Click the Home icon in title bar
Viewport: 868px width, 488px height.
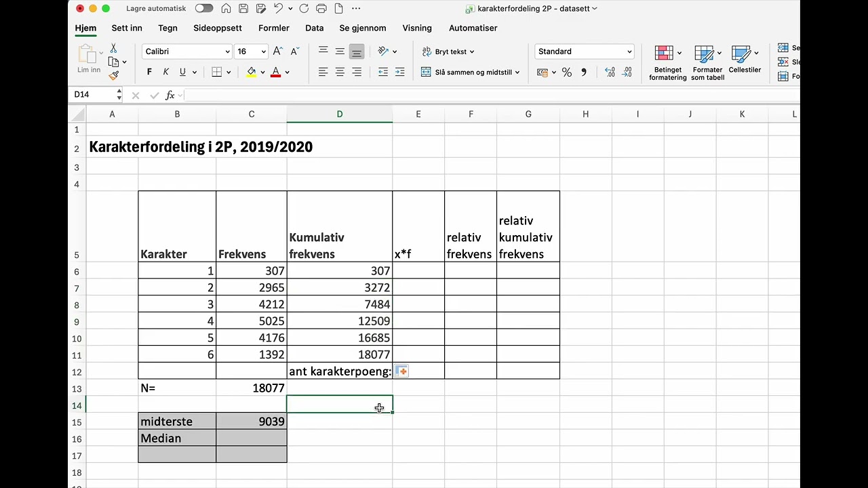(226, 9)
